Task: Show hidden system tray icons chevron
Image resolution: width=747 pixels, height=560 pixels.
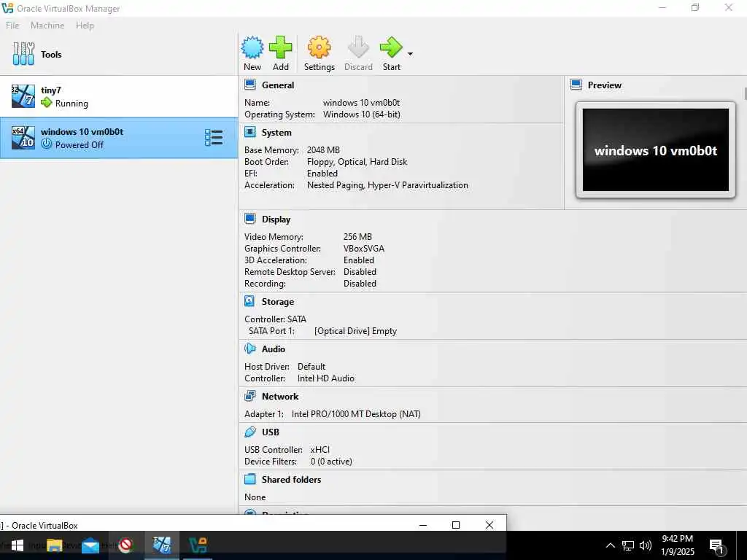Action: tap(610, 545)
